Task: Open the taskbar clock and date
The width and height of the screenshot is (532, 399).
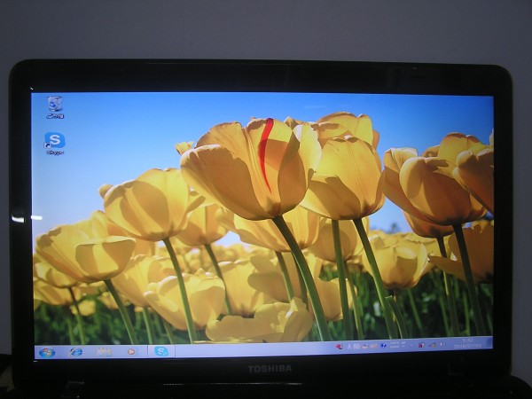Action: [x=467, y=343]
